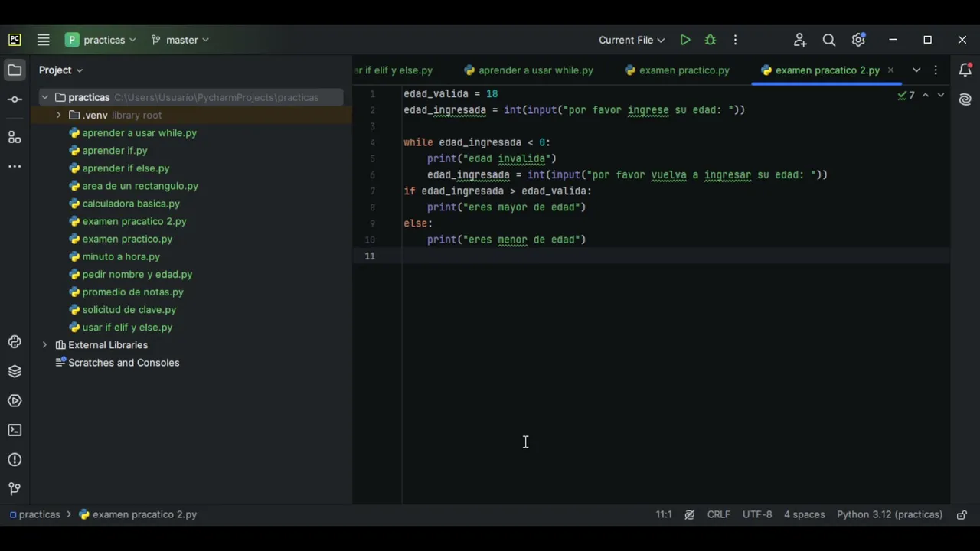Open the Notifications bell

pyautogui.click(x=965, y=70)
